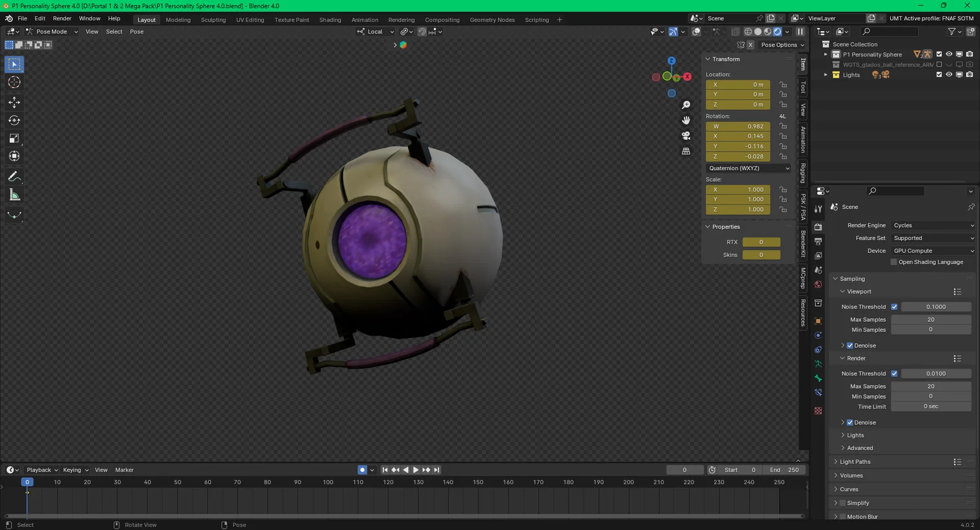Screen dimensions: 980x530
Task: Open the Pose Options popover
Action: (782, 45)
